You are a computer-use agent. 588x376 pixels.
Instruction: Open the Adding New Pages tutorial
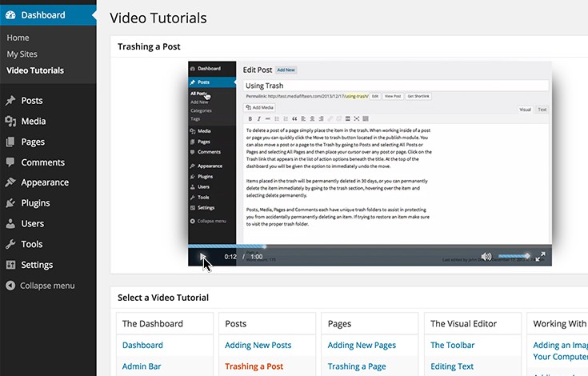(x=362, y=345)
